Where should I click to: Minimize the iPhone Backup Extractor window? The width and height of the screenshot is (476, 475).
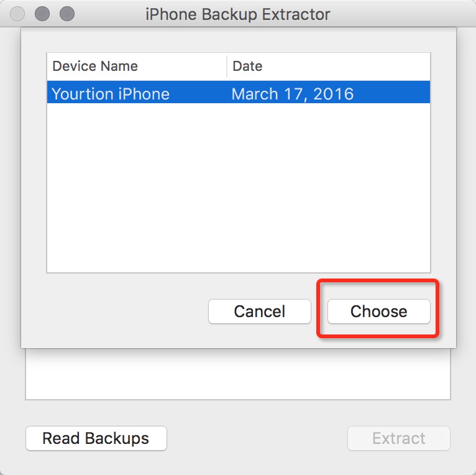coord(42,13)
